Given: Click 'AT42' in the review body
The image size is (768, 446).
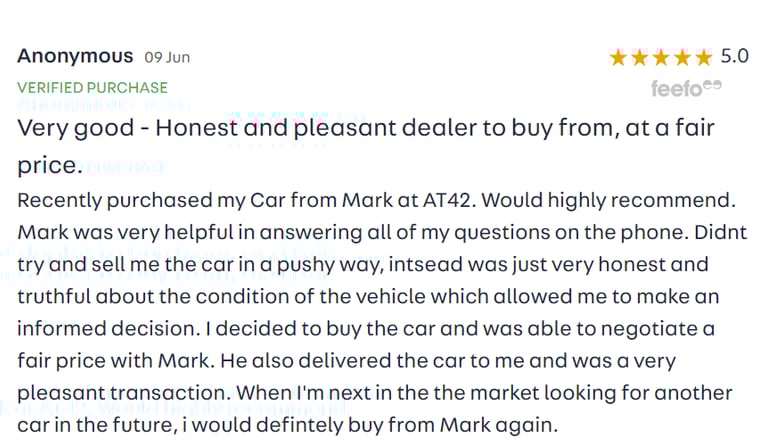Looking at the screenshot, I should [x=449, y=200].
